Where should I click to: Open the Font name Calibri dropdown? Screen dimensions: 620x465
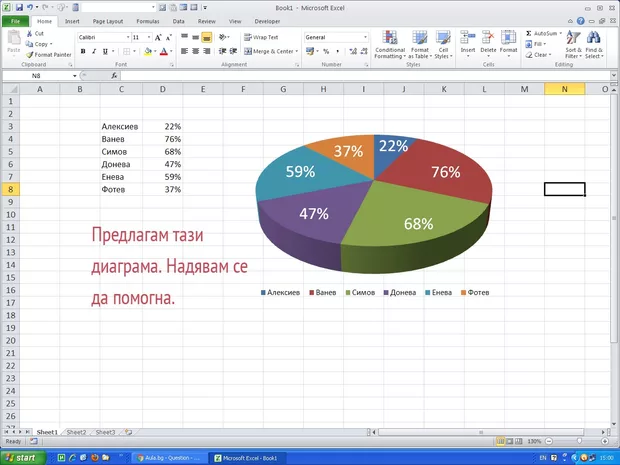pos(128,37)
